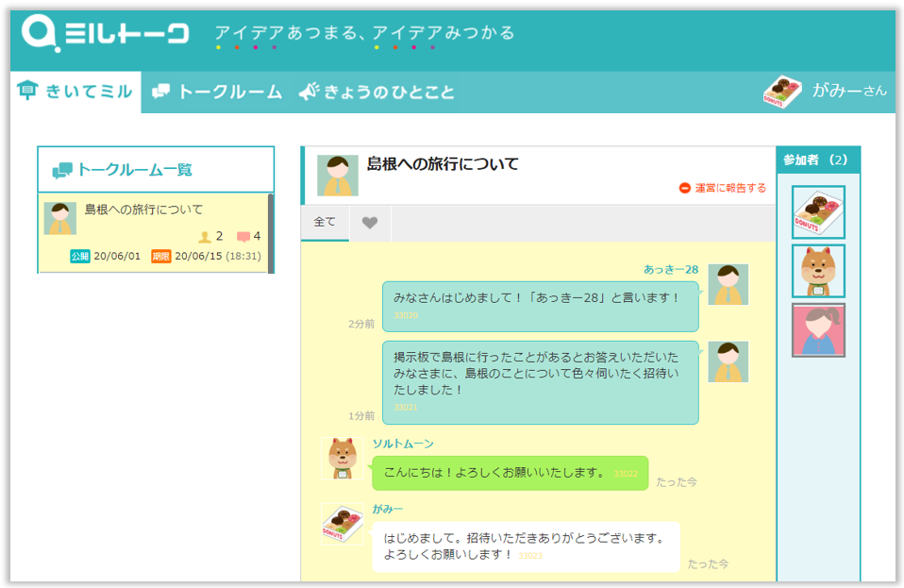This screenshot has height=588, width=904.
Task: Click ソルトムーン's dog avatar in chat
Action: click(342, 459)
